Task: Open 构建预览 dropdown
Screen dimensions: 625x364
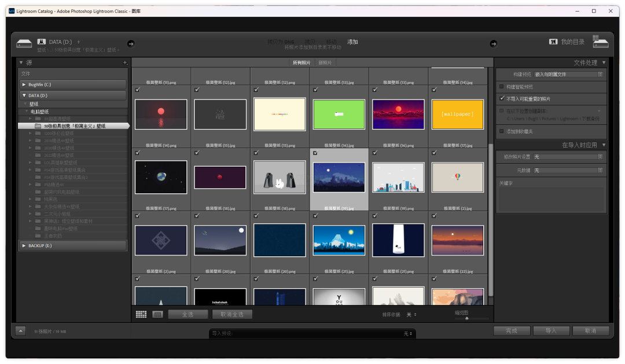Action: [568, 75]
